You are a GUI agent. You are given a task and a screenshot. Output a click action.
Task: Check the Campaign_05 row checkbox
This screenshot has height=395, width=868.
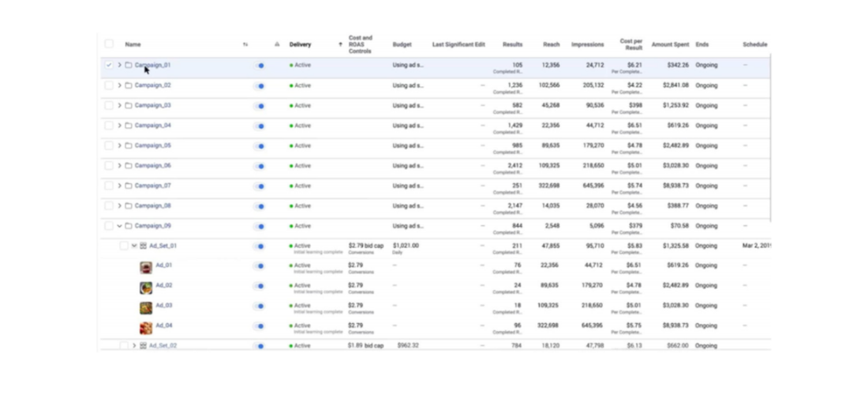(109, 145)
